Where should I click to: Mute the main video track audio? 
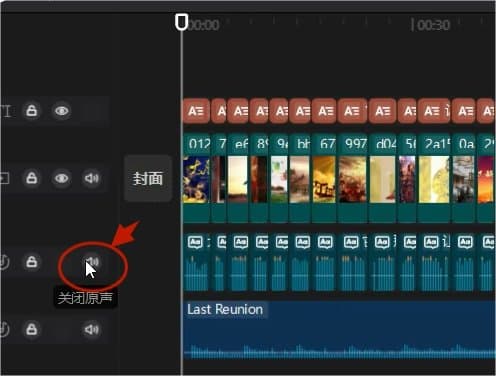[91, 178]
